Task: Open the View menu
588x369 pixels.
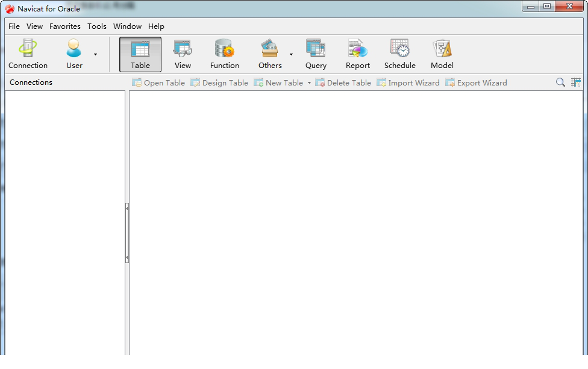Action: 34,26
